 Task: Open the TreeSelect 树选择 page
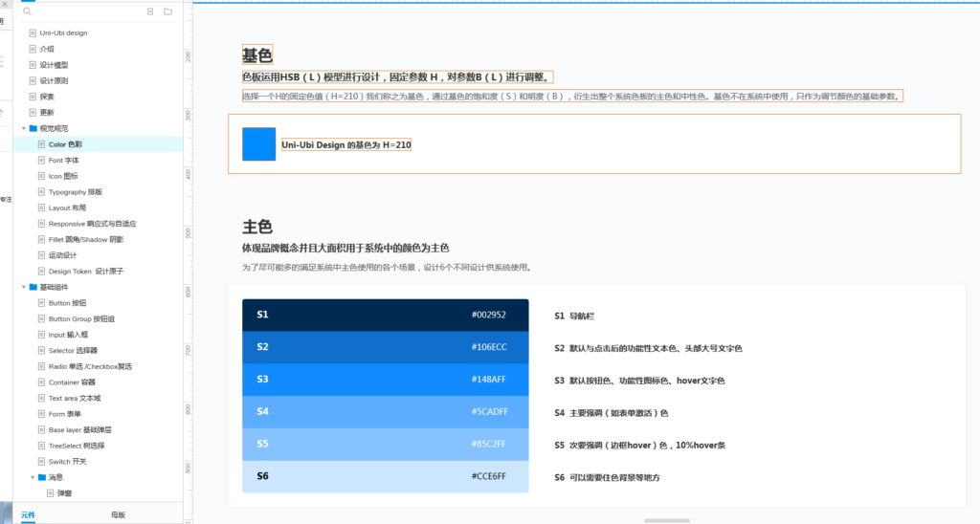coord(77,446)
